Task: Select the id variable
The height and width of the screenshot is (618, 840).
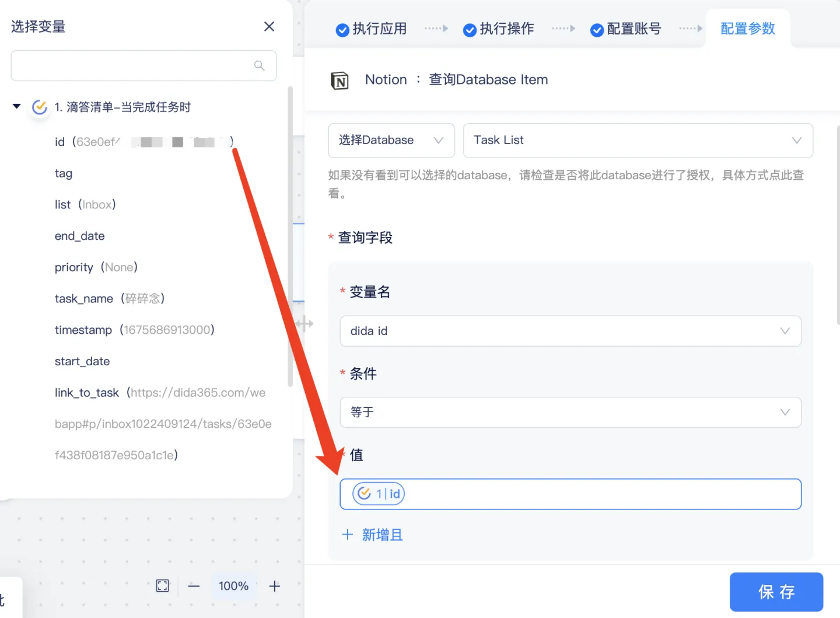Action: (x=144, y=142)
